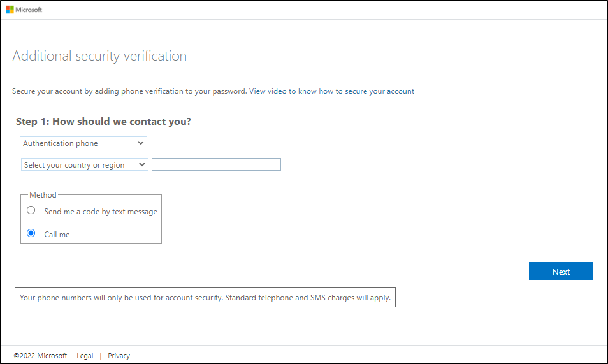The image size is (608, 364).
Task: Choose the Call me radio button
Action: coord(31,234)
